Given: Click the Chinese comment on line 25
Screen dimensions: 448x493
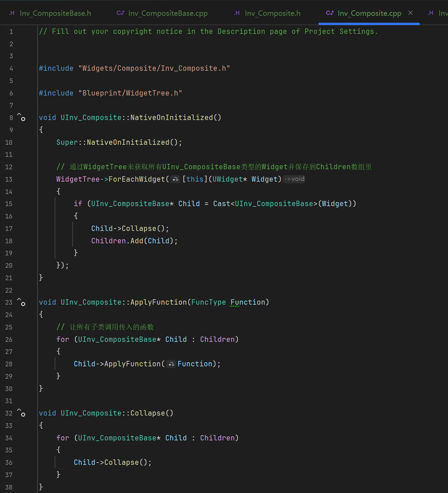Looking at the screenshot, I should pyautogui.click(x=105, y=327).
